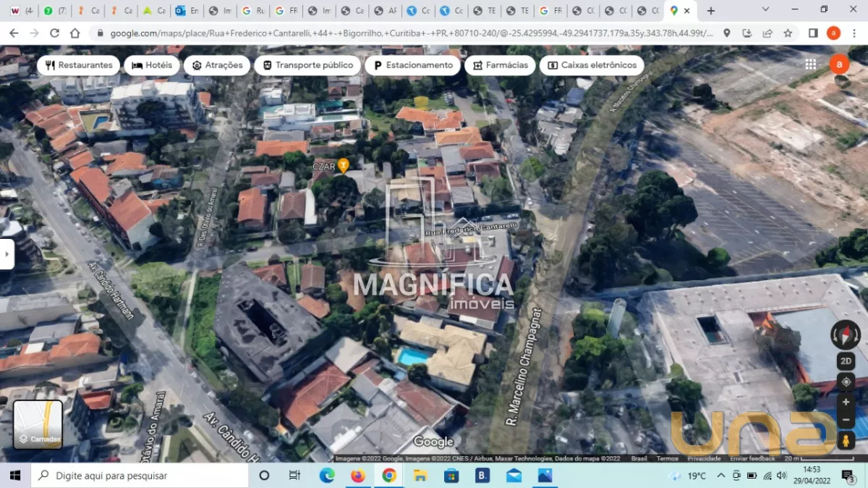The width and height of the screenshot is (868, 488).
Task: Reload the Google Maps page
Action: [54, 33]
